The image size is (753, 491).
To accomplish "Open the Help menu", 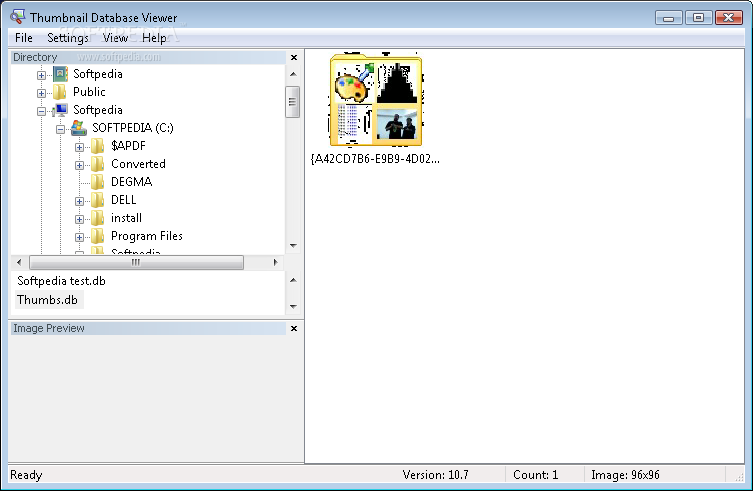I will pyautogui.click(x=154, y=37).
